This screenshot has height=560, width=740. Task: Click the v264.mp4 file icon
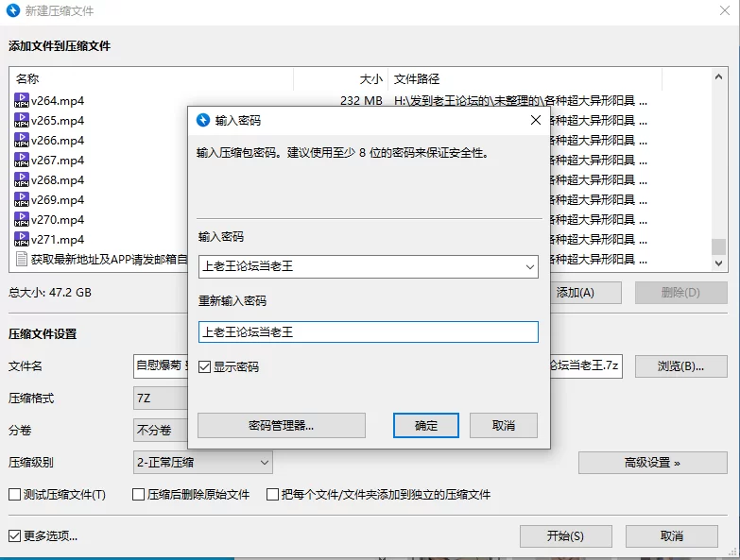click(x=21, y=100)
